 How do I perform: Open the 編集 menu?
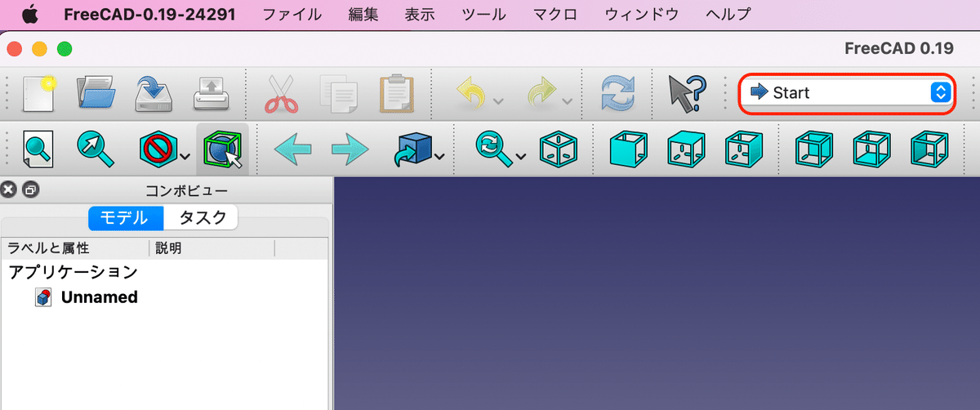coord(363,14)
